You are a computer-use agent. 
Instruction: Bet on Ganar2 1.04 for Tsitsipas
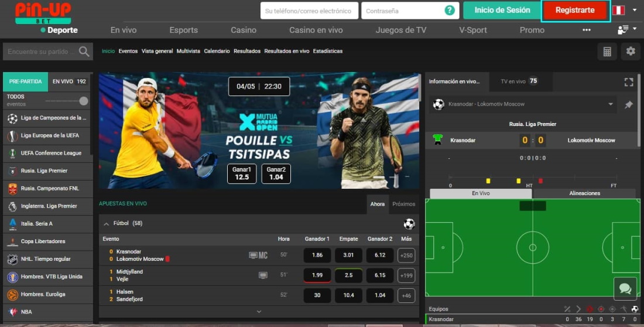click(276, 173)
